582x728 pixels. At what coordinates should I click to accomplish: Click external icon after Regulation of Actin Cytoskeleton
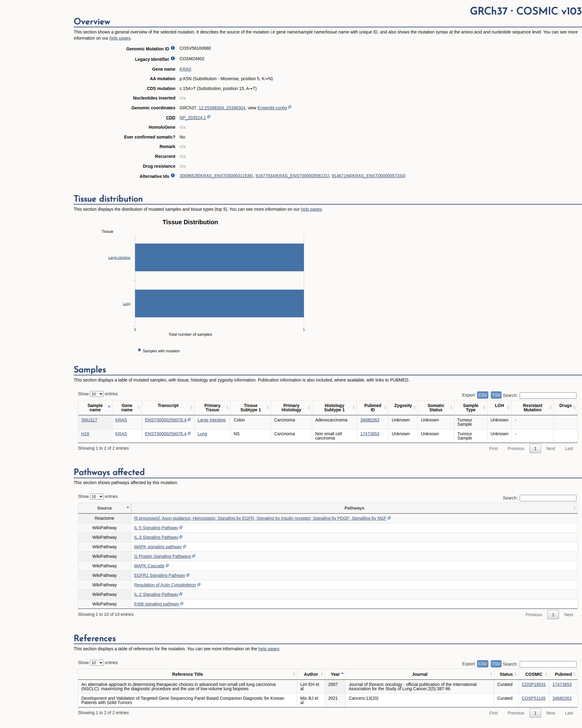click(x=199, y=585)
